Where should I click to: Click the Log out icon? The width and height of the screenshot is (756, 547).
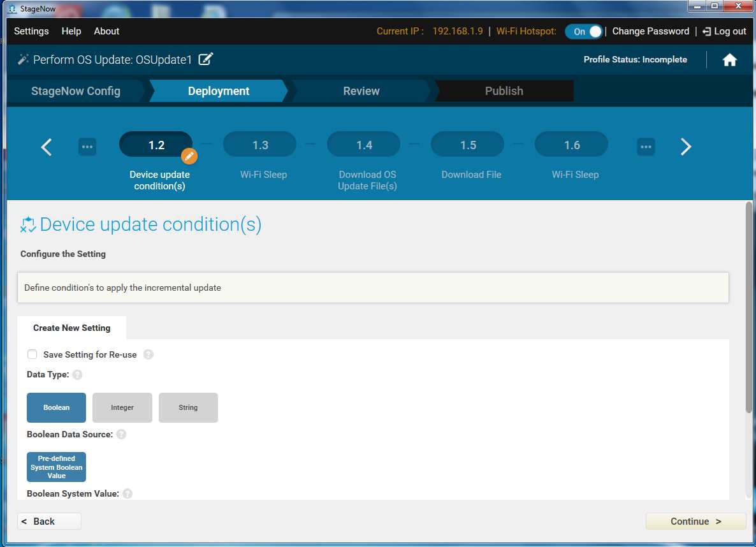(x=706, y=31)
